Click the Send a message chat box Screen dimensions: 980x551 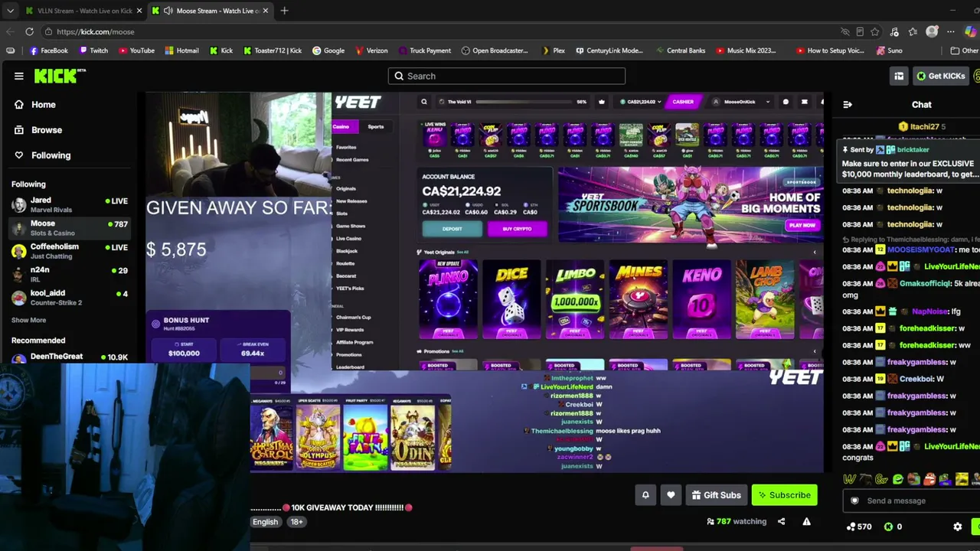[x=911, y=500]
